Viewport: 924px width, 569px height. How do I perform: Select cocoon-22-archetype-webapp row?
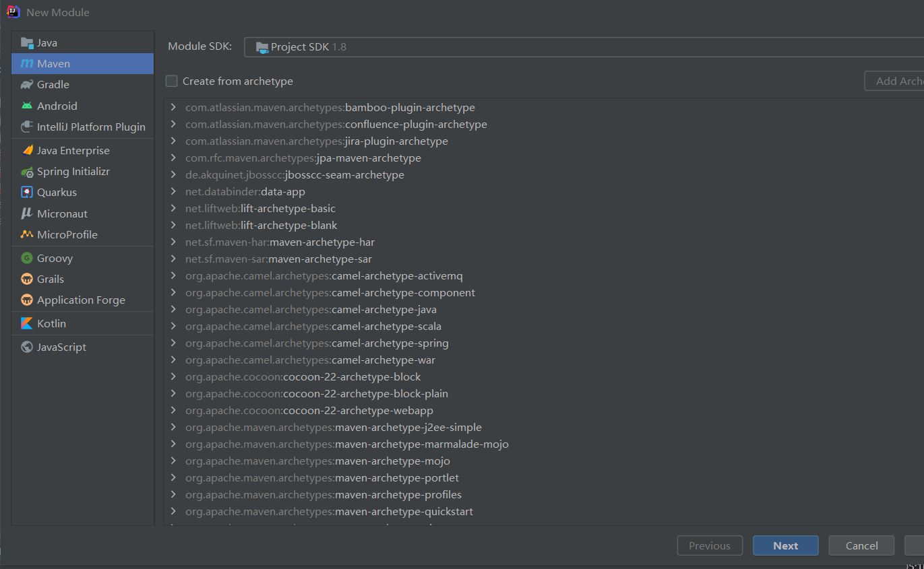coord(544,410)
